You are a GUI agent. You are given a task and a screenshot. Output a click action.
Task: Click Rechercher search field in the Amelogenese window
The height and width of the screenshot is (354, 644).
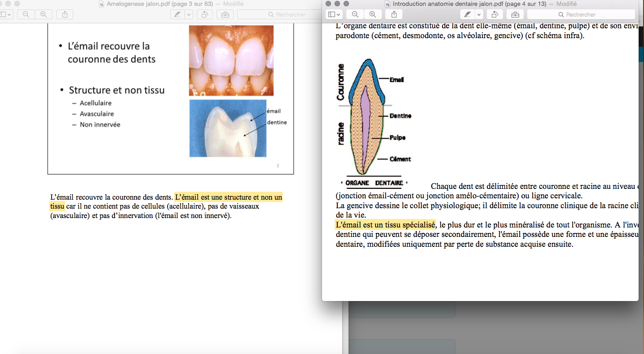click(x=287, y=14)
